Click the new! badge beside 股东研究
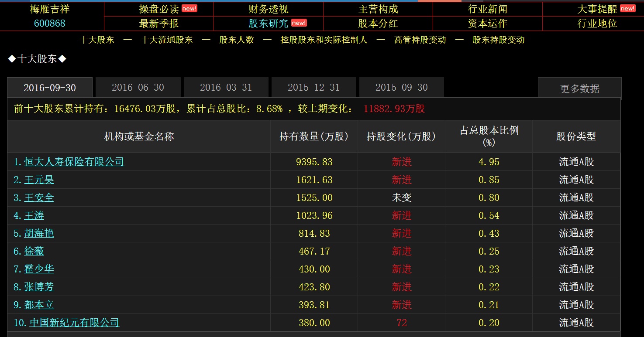Screen dimensions: 644x337 click(299, 23)
